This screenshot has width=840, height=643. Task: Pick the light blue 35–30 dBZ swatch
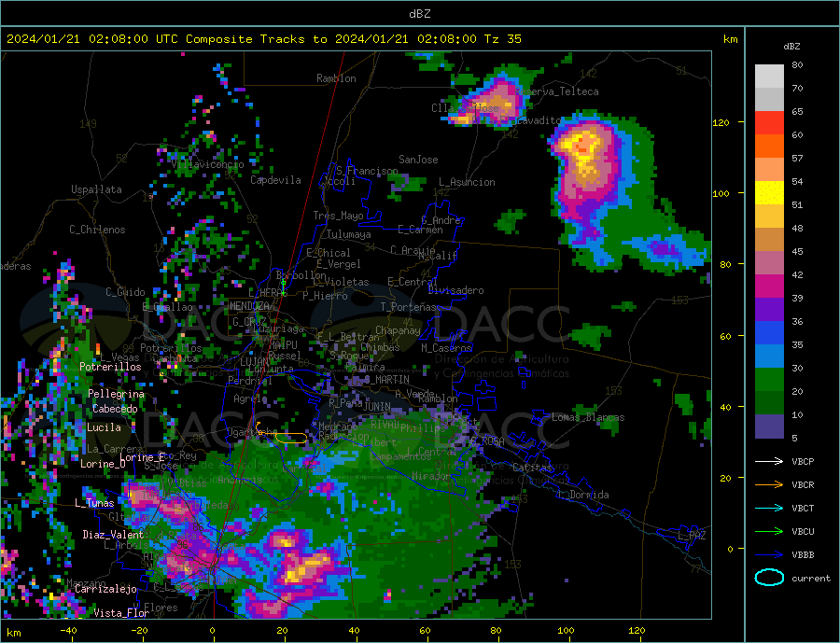tap(769, 356)
